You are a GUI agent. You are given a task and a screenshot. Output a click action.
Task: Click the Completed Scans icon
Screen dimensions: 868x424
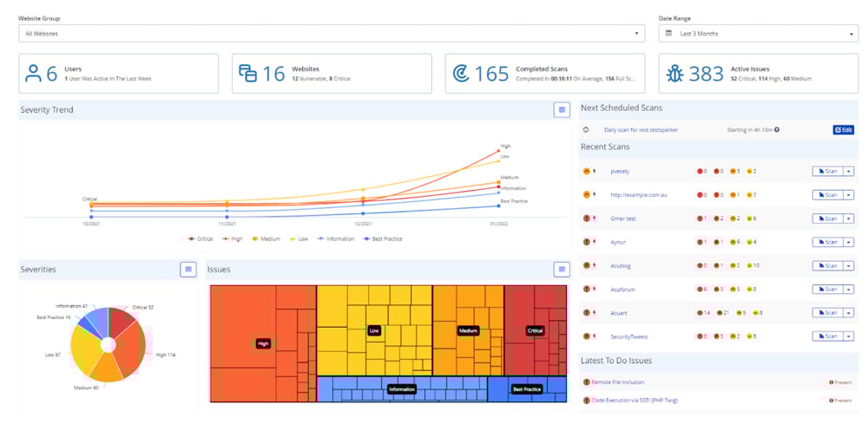461,74
